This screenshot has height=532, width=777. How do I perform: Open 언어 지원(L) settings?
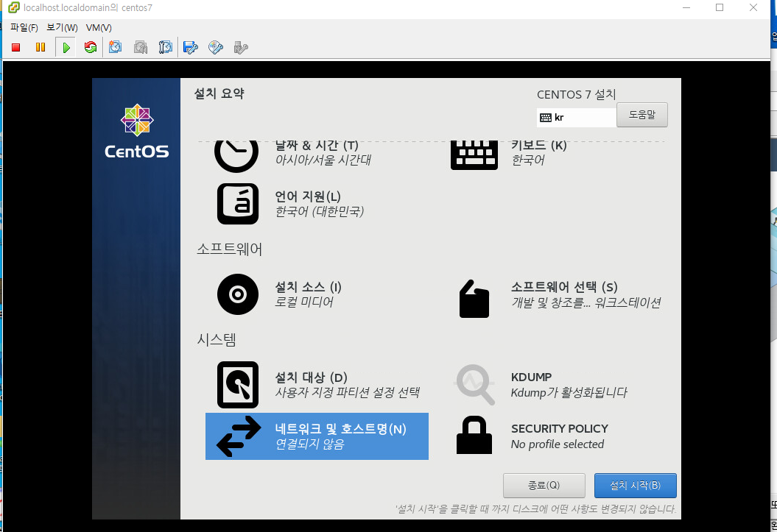pos(308,196)
